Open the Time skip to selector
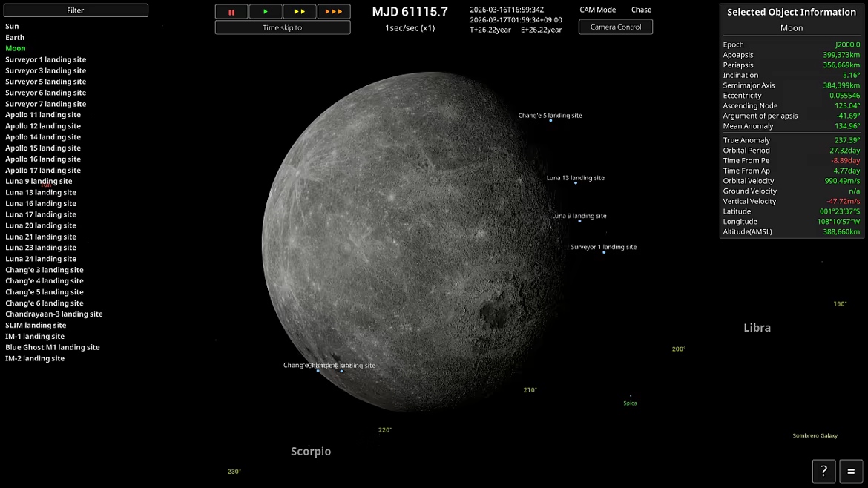 pyautogui.click(x=283, y=27)
